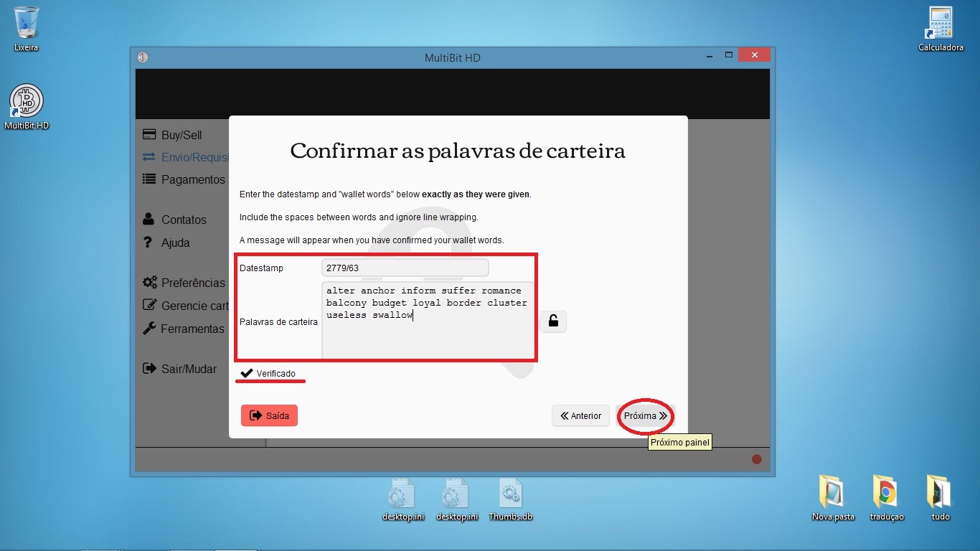The height and width of the screenshot is (551, 980).
Task: Click into the Datestamp input field
Action: pyautogui.click(x=405, y=268)
